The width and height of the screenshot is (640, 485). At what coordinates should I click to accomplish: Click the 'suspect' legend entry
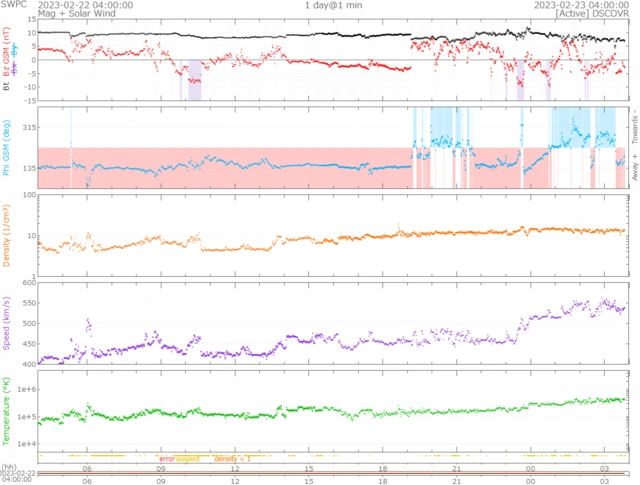pyautogui.click(x=188, y=458)
